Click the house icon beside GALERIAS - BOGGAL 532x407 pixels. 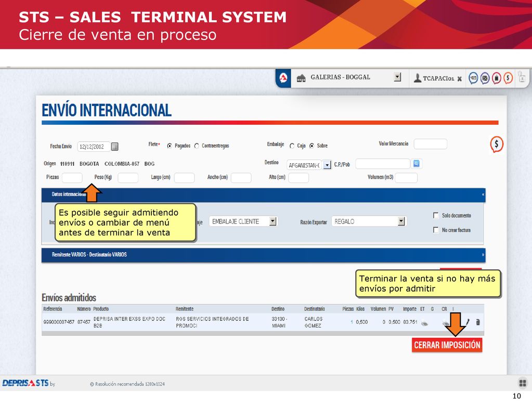(x=301, y=78)
